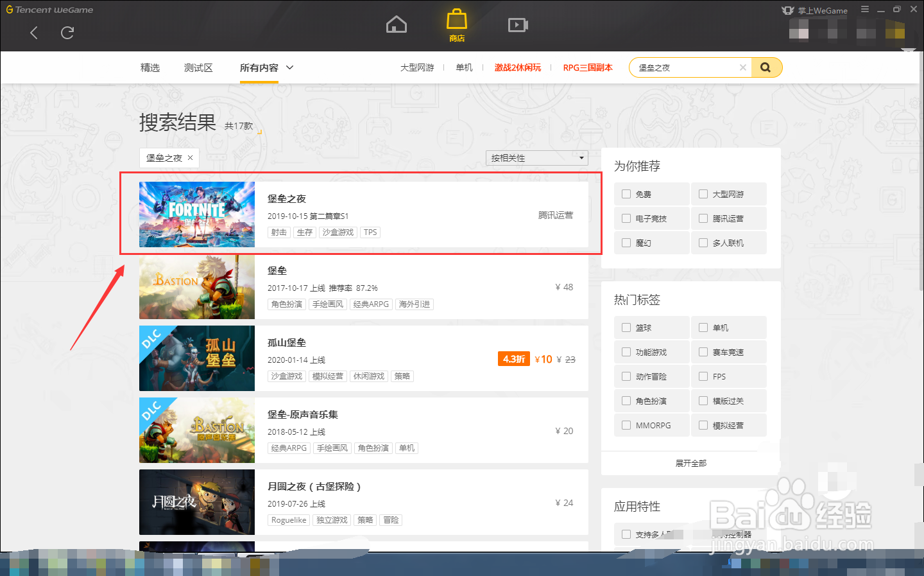This screenshot has height=576, width=924.
Task: Expand the 所有内容 dropdown chevron
Action: [x=289, y=67]
